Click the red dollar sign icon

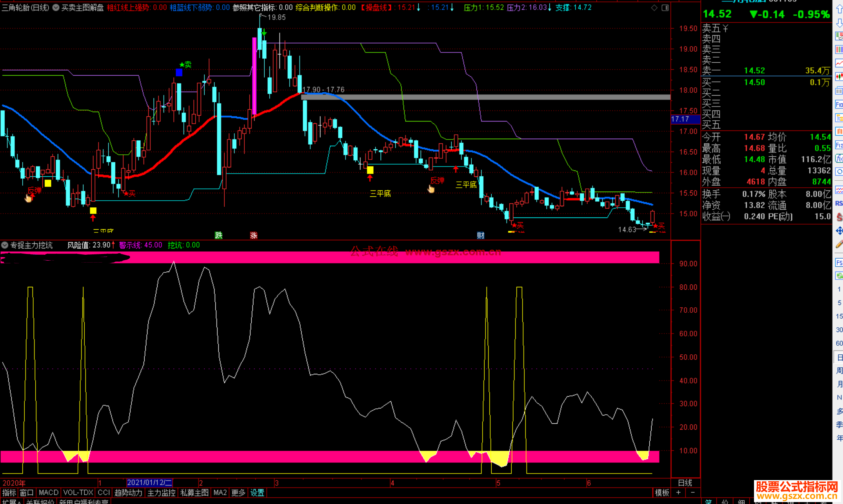[839, 217]
